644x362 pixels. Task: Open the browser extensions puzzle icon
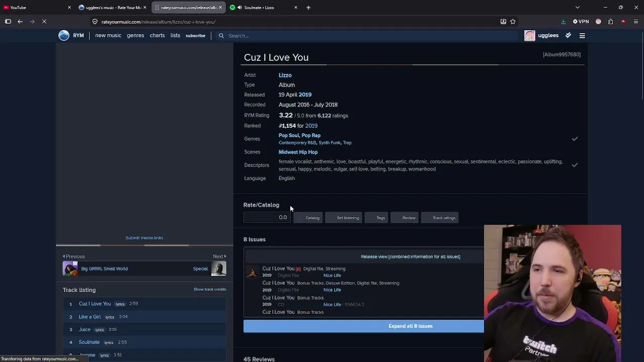click(x=610, y=22)
